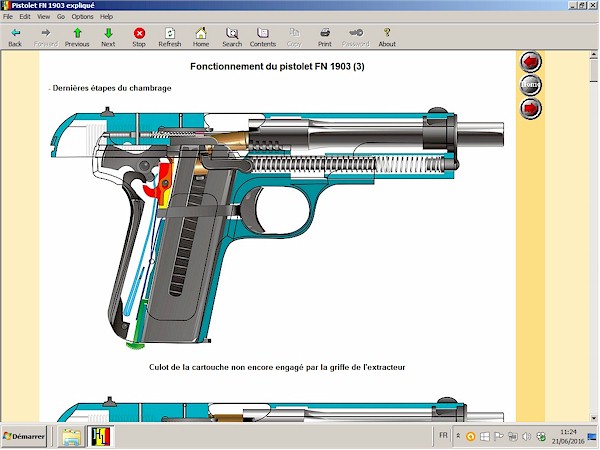The height and width of the screenshot is (450, 600).
Task: Click the scrollbar down arrow
Action: coord(593,418)
